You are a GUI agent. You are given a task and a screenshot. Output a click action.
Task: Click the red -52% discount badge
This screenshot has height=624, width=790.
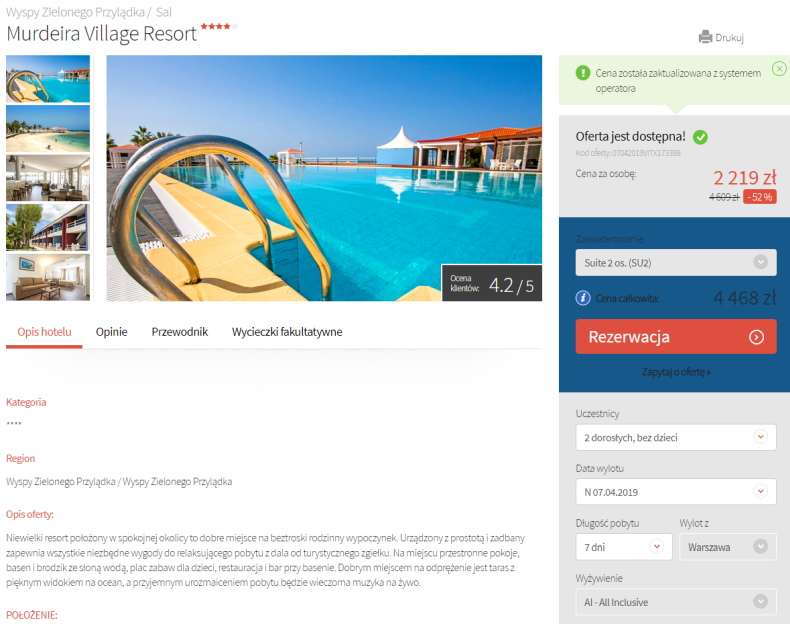[760, 197]
